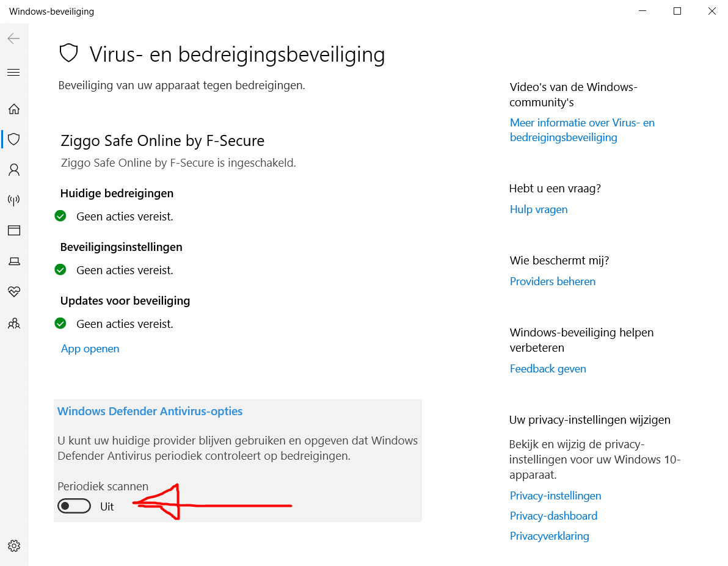The height and width of the screenshot is (566, 728).
Task: Open the Privacy-dashboard link
Action: [x=553, y=516]
